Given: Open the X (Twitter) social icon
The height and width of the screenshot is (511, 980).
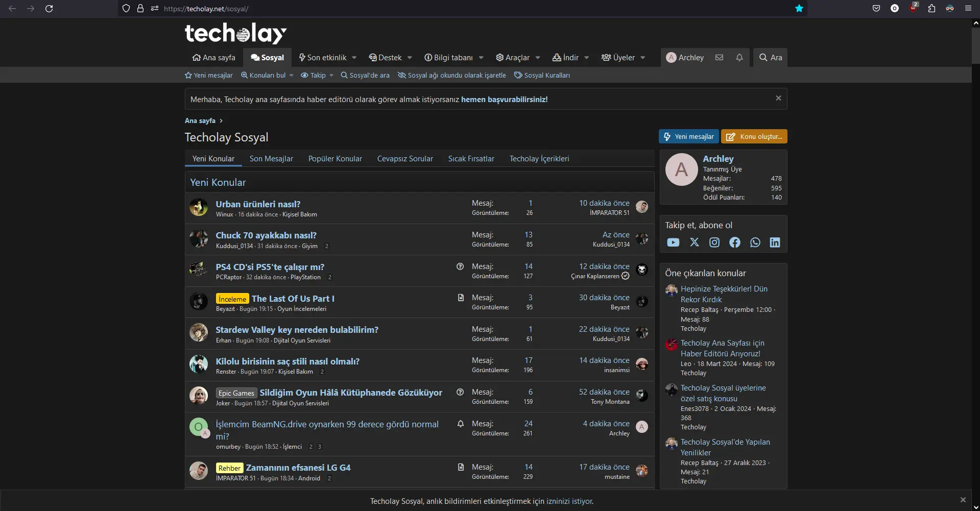Looking at the screenshot, I should click(x=695, y=242).
